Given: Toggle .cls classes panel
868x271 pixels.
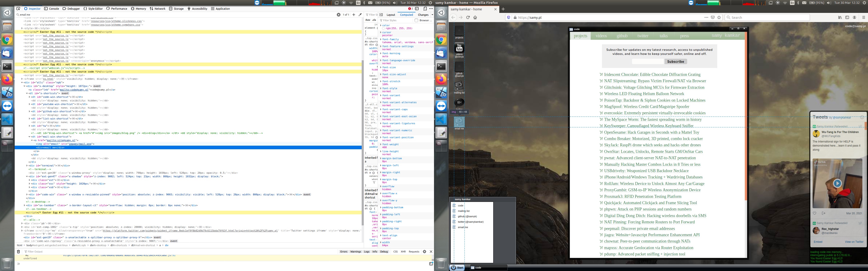Looking at the screenshot, I should click(x=374, y=20).
